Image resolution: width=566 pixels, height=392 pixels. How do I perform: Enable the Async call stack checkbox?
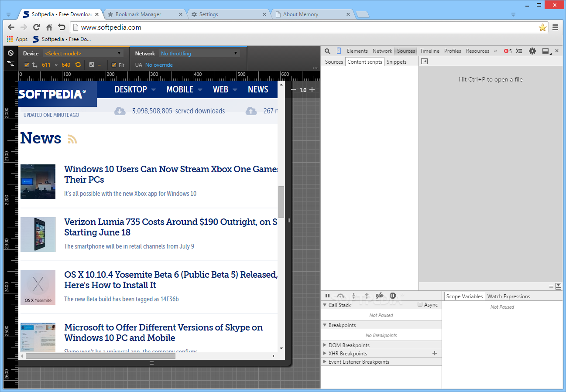(x=420, y=304)
